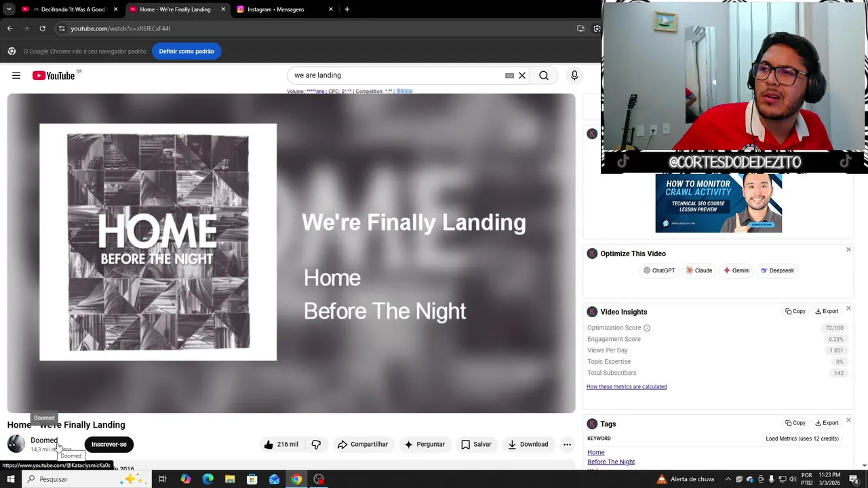Viewport: 868px width, 488px height.
Task: Open Chrome tab search dropdown arrow
Action: pos(9,9)
